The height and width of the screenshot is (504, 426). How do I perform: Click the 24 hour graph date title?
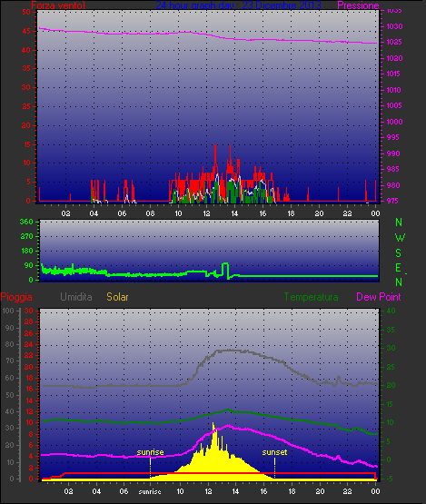[x=238, y=5]
